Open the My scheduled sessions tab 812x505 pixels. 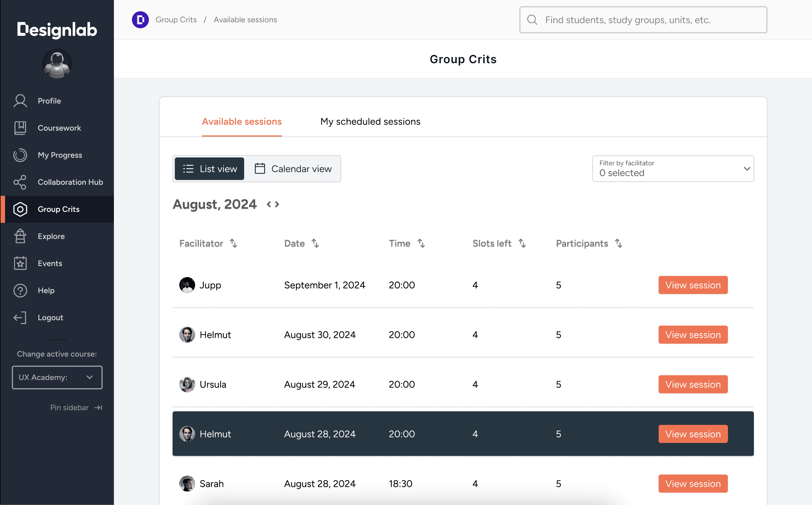tap(370, 122)
